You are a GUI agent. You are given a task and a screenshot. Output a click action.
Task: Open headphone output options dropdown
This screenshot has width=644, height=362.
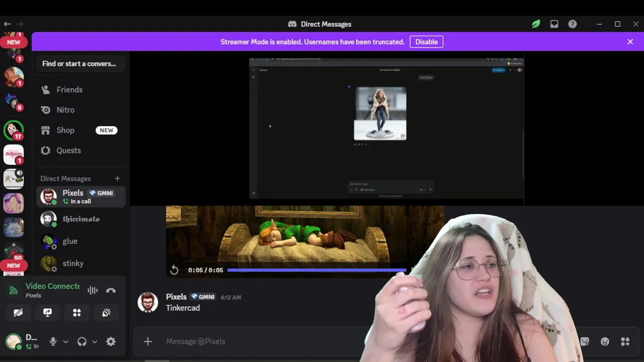coord(95,341)
